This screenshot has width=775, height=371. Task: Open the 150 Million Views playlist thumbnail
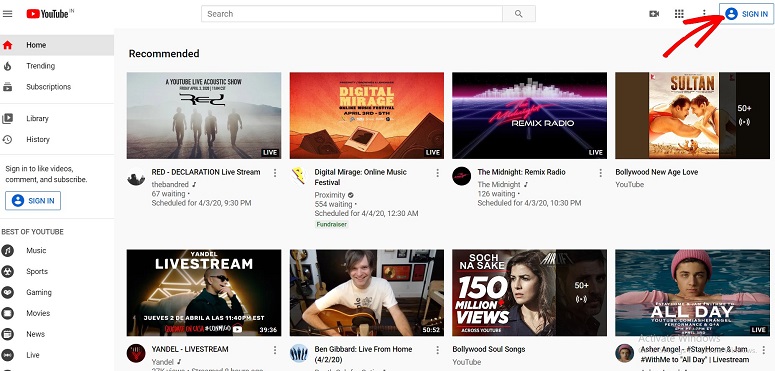click(529, 292)
